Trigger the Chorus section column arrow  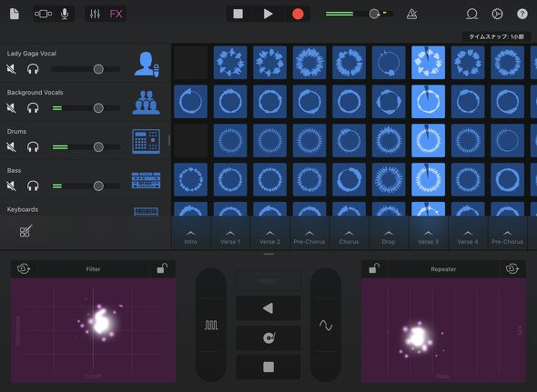pos(349,234)
